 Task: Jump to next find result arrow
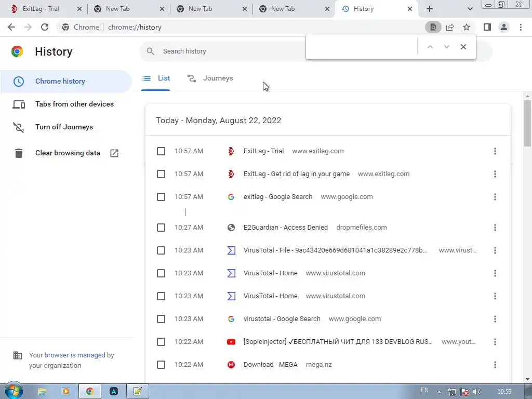pyautogui.click(x=446, y=47)
